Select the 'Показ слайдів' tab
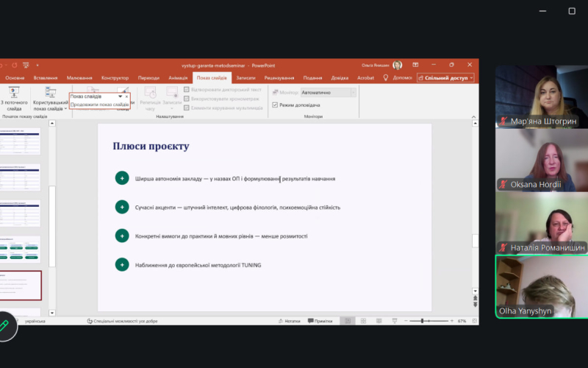Viewport: 588px width, 368px height. click(x=212, y=78)
